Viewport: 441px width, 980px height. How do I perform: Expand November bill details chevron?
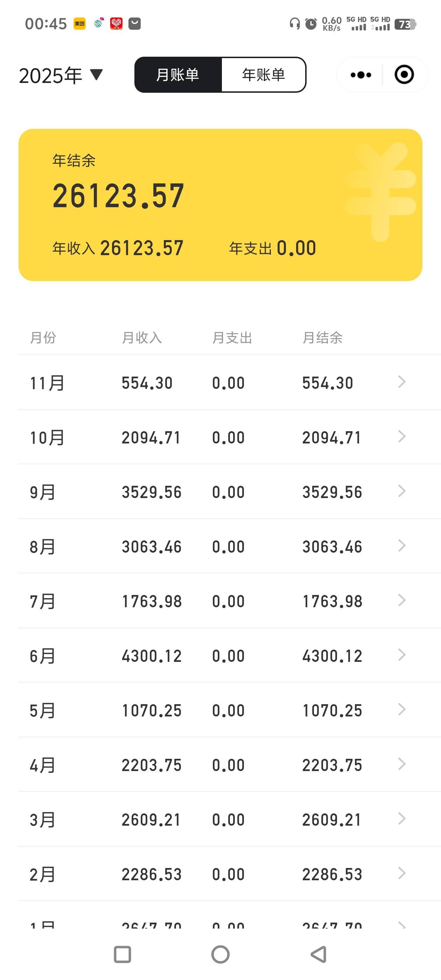tap(401, 381)
